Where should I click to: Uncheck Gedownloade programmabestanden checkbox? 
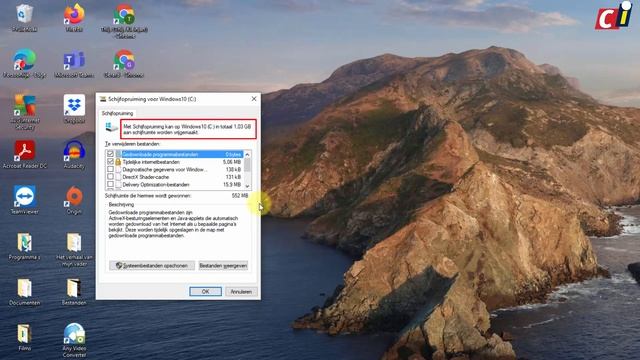pyautogui.click(x=110, y=154)
